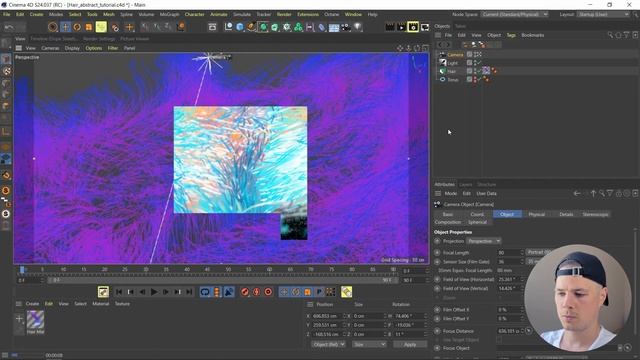The image size is (640, 360).
Task: Click the up arrow in Attributes manager
Action: [593, 193]
